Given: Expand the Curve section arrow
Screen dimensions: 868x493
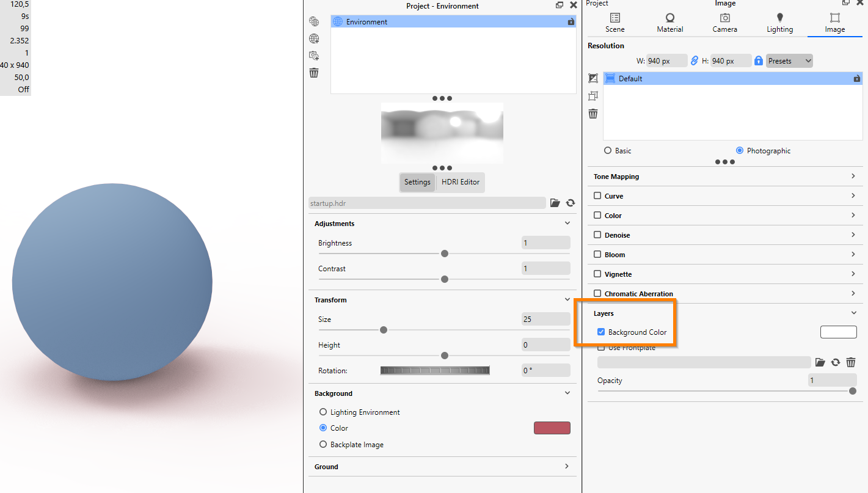Looking at the screenshot, I should click(x=853, y=196).
